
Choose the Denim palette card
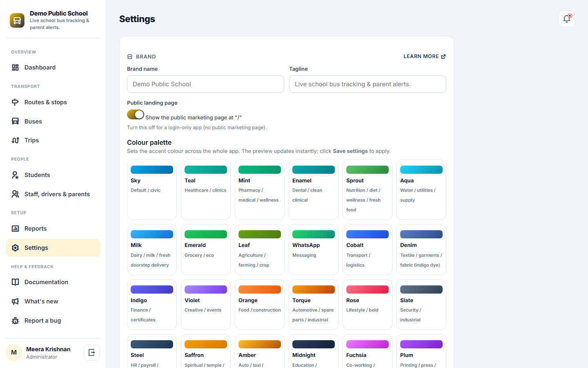421,249
